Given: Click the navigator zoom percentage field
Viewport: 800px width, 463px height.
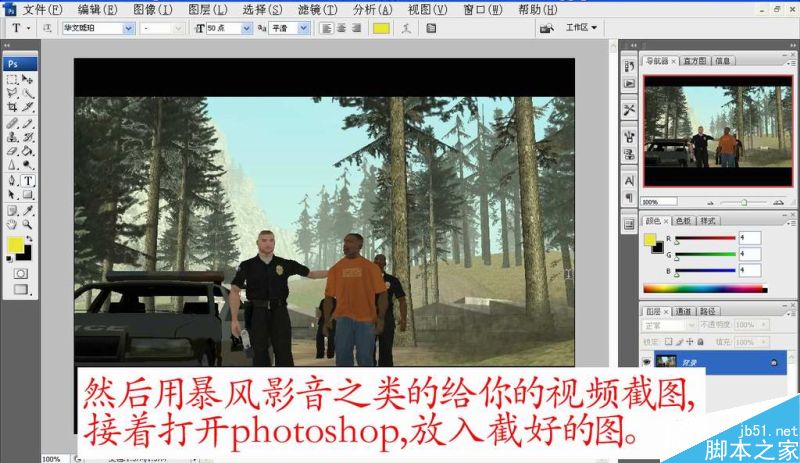Looking at the screenshot, I should (x=659, y=202).
